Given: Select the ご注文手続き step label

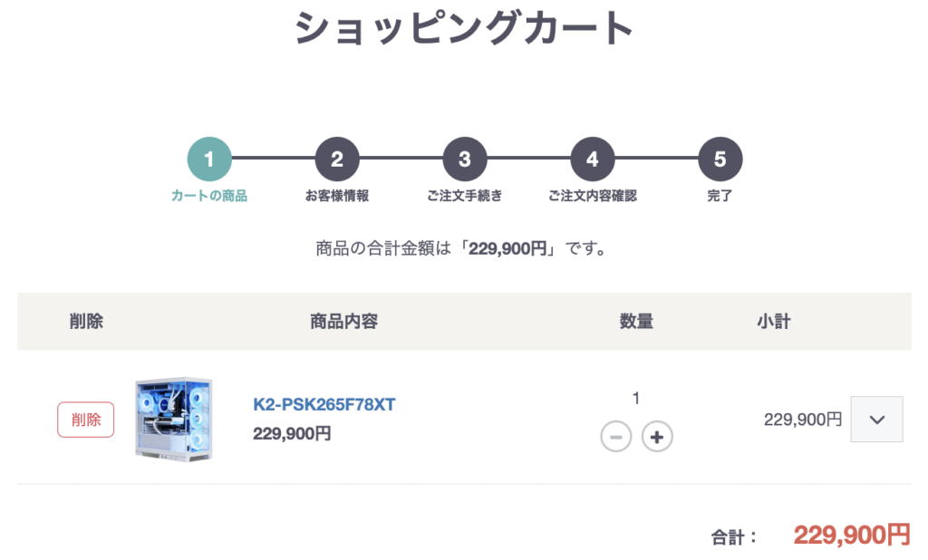Looking at the screenshot, I should point(465,196).
